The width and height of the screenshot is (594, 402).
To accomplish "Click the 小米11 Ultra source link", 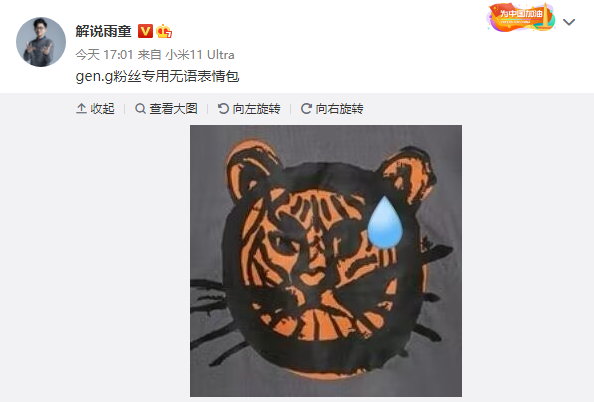I will pyautogui.click(x=200, y=55).
